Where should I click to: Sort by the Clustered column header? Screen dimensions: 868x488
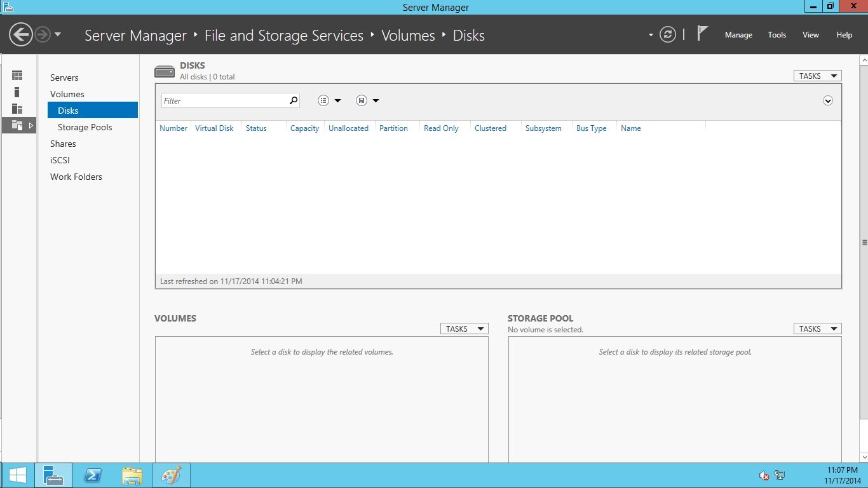coord(491,128)
